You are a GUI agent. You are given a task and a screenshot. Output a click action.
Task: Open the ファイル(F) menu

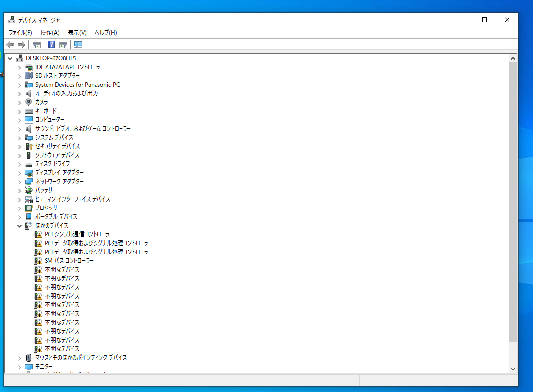(20, 33)
